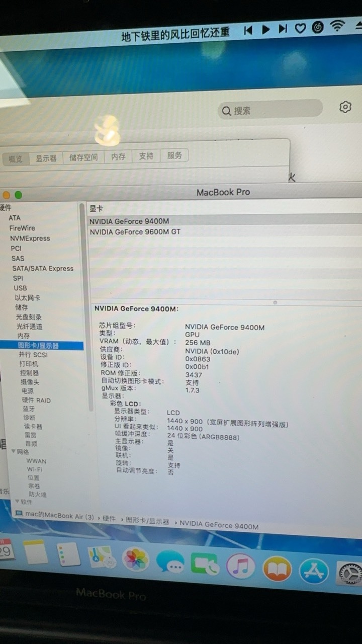Open the Messages app in the Dock

(170, 562)
